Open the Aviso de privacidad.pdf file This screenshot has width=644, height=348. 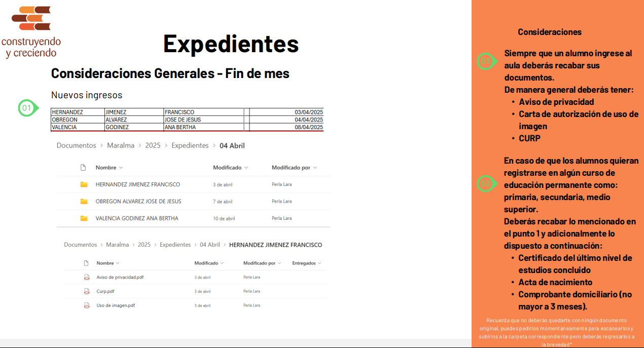point(120,277)
